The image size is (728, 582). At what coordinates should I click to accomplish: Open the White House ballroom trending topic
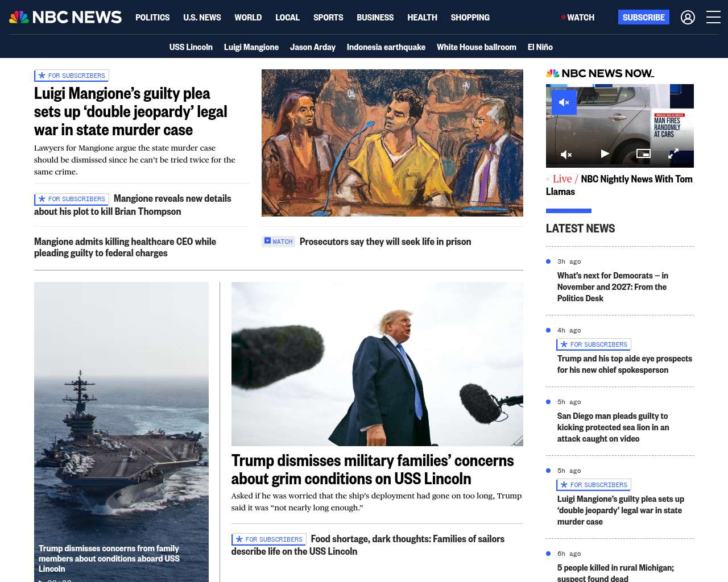click(x=477, y=47)
